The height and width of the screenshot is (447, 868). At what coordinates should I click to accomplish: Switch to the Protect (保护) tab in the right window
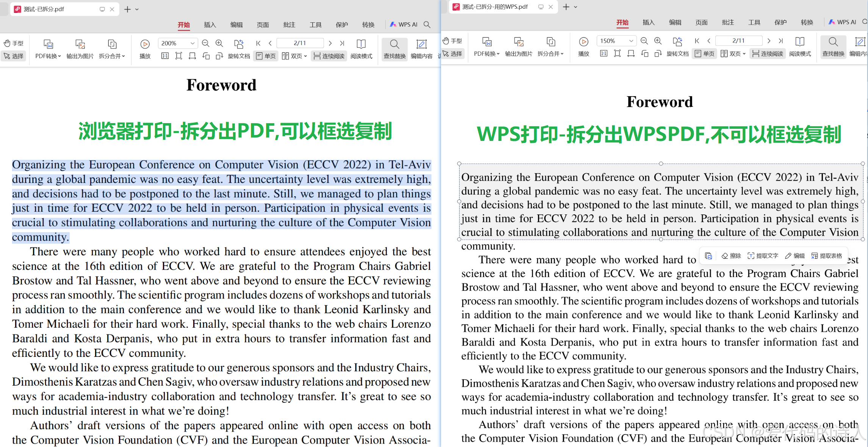(780, 22)
